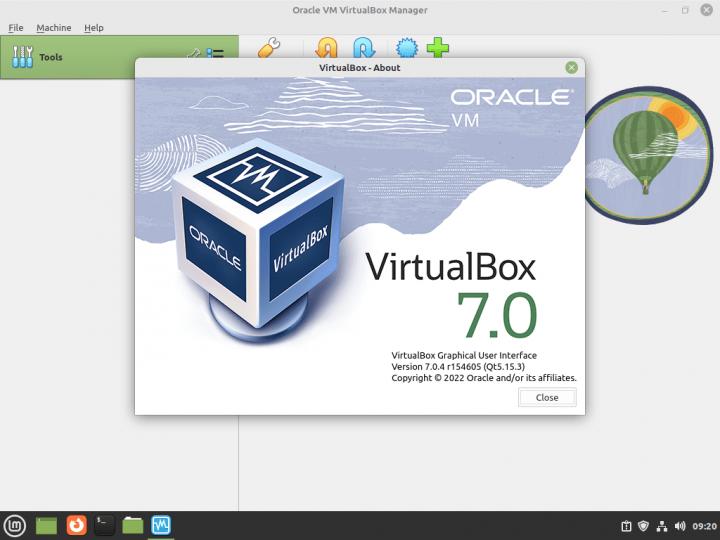Open the Help menu
This screenshot has height=540, width=720.
pos(93,28)
